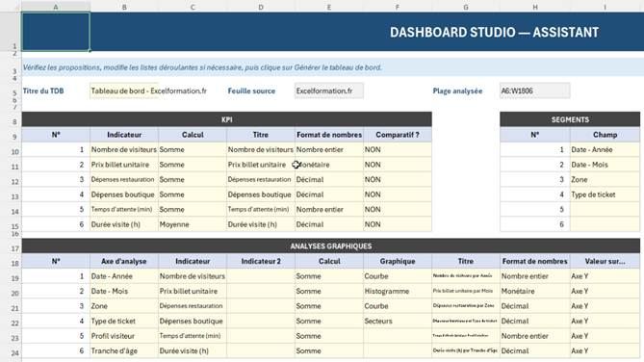Screen dimensions: 644x362
Task: Select 'Monétaire' format in KPI row 2
Action: coord(329,165)
